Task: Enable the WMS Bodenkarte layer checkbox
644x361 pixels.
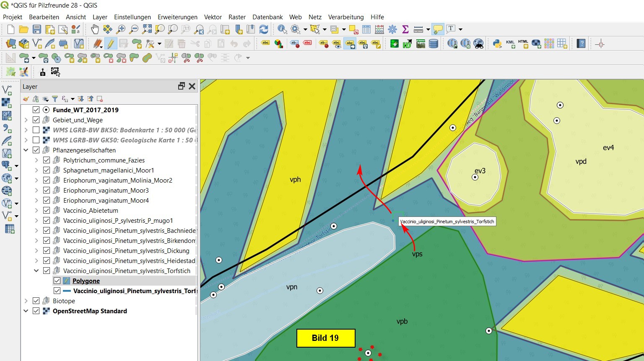Action: [36, 130]
